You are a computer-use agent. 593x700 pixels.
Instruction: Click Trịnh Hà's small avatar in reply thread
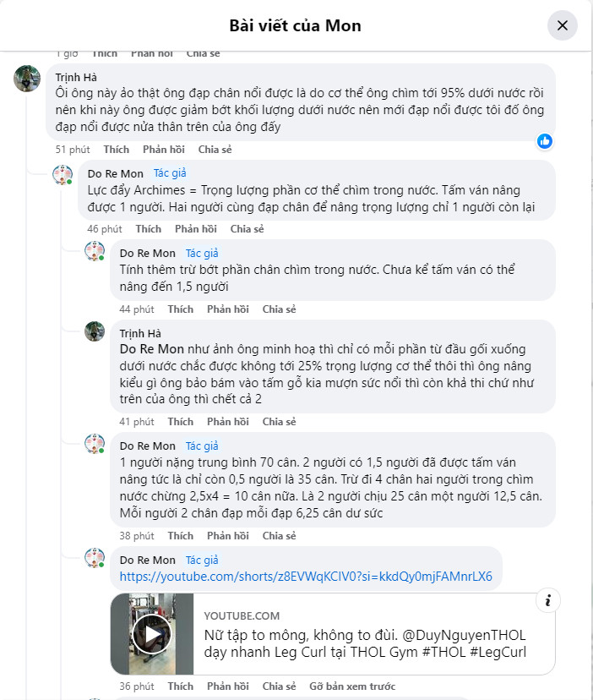coord(95,331)
